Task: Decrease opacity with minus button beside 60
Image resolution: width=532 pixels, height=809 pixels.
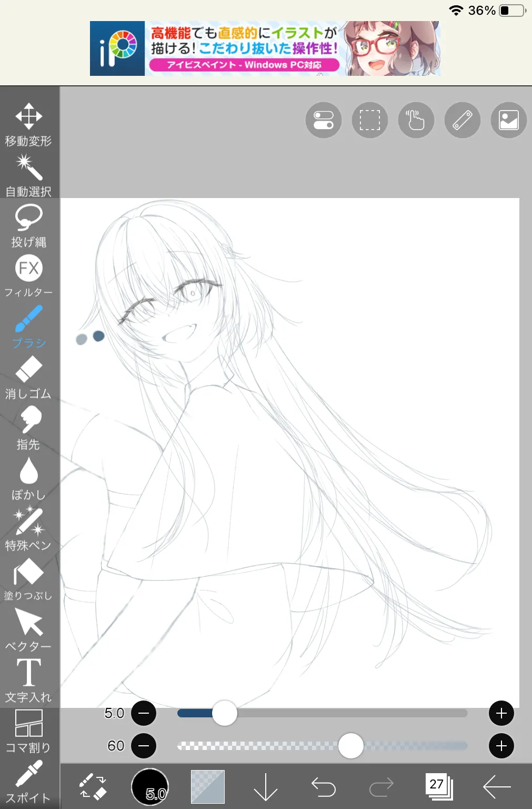Action: click(144, 746)
